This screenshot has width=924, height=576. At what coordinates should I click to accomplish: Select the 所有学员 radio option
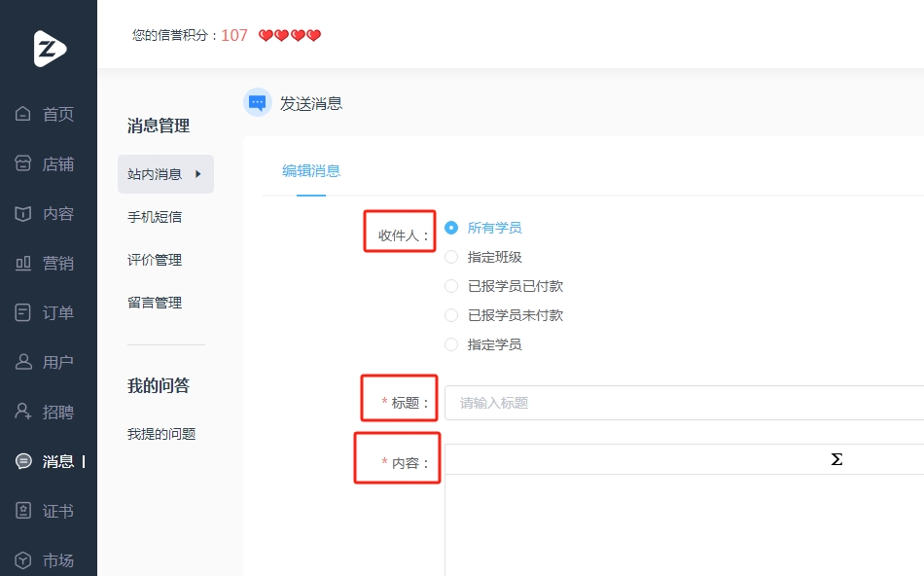tap(450, 228)
